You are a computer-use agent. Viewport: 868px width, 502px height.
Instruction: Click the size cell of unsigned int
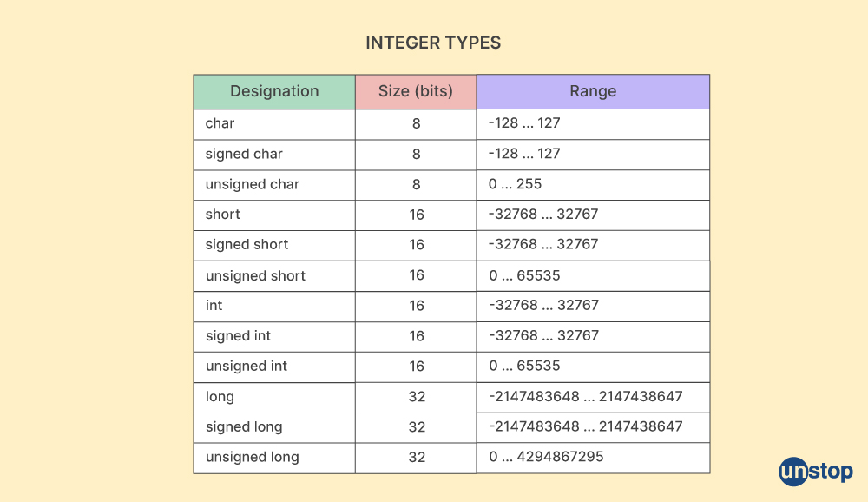pos(416,367)
